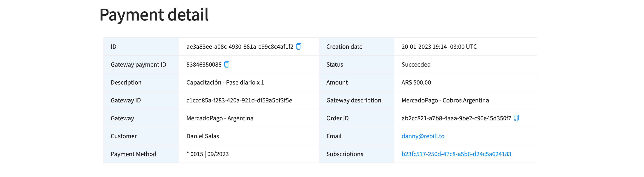Click the Subscriptions row label
Image resolution: width=644 pixels, height=177 pixels.
click(344, 154)
